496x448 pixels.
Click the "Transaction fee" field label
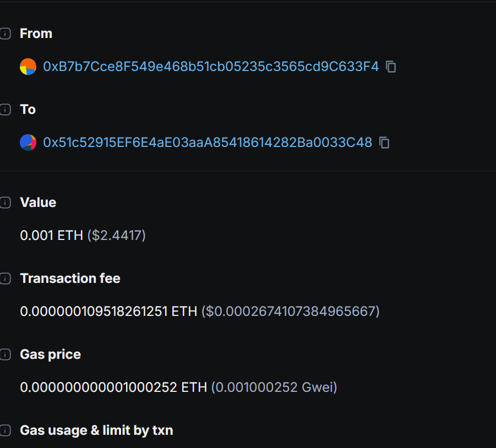(x=70, y=278)
